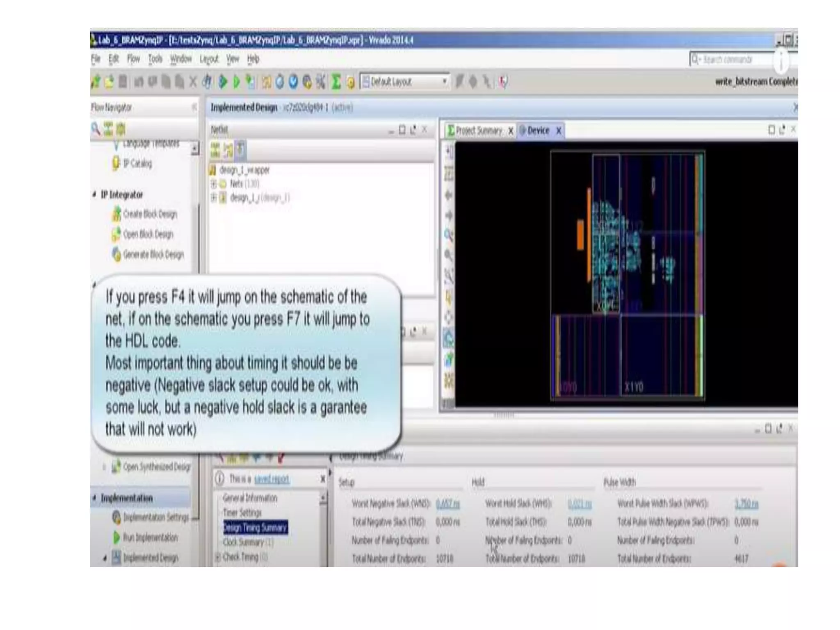Image resolution: width=840 pixels, height=630 pixels.
Task: Click the Run Implementation green arrow icon
Action: 116,537
